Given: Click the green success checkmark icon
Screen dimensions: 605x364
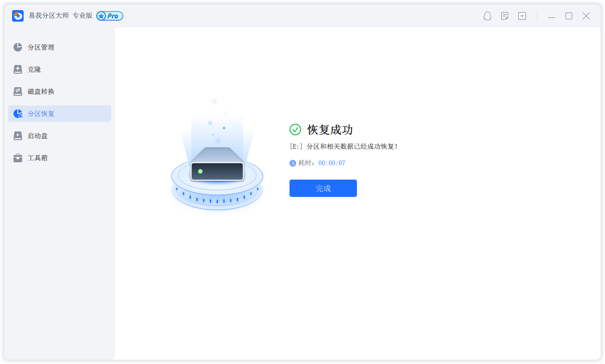Looking at the screenshot, I should click(295, 130).
